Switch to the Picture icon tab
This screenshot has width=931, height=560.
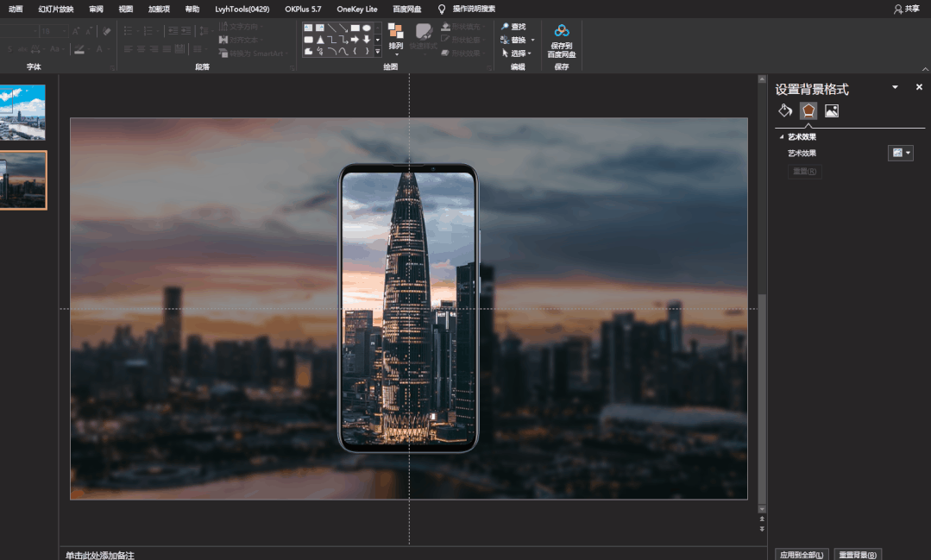(832, 110)
